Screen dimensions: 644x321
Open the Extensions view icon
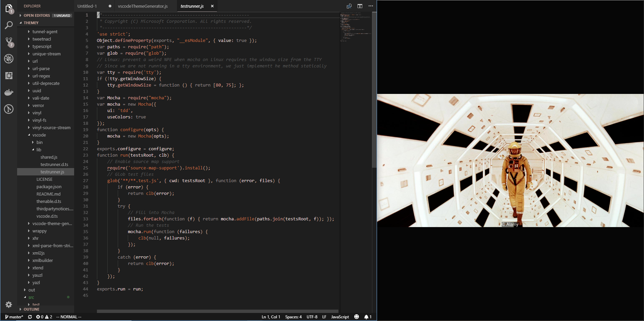(x=9, y=75)
